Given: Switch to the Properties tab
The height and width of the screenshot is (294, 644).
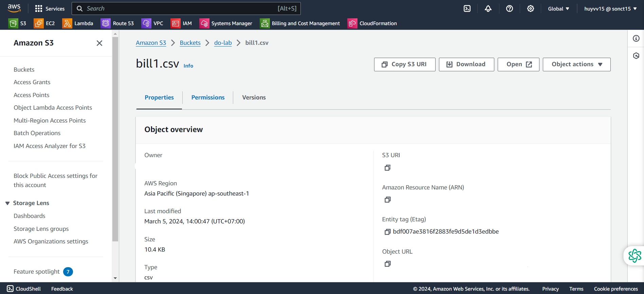Looking at the screenshot, I should pyautogui.click(x=159, y=97).
